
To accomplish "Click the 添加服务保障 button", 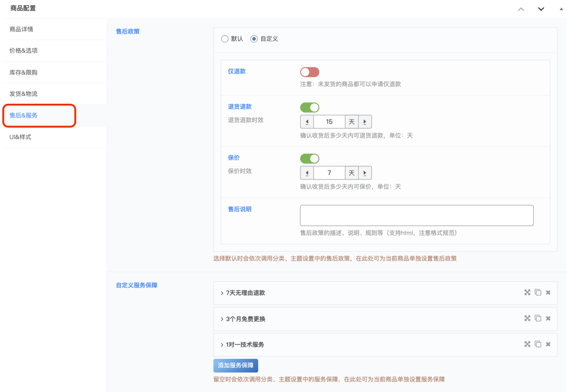I will 236,365.
